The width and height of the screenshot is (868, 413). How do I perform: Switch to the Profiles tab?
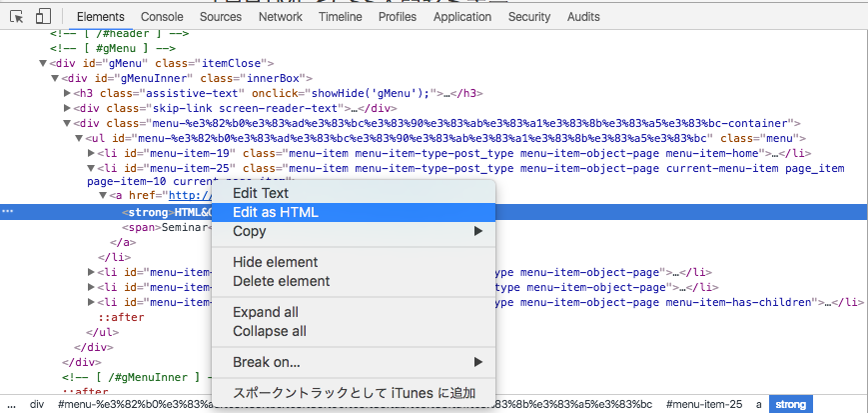click(x=398, y=17)
